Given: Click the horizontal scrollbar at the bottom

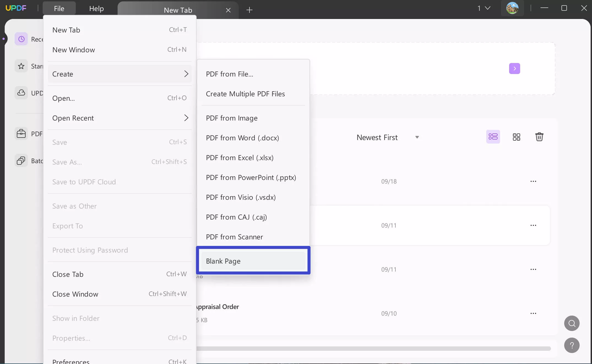Looking at the screenshot, I should pos(373,349).
